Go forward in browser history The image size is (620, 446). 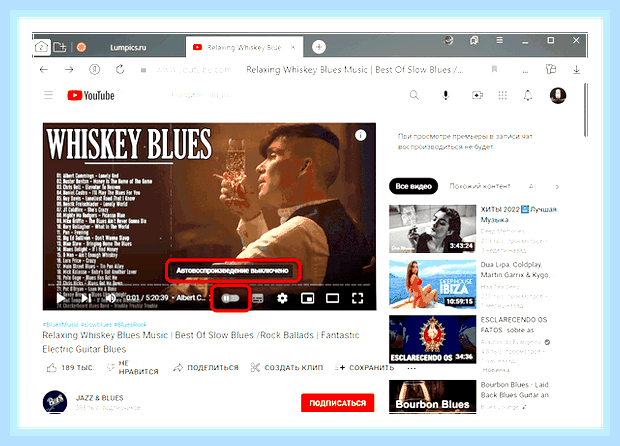[x=69, y=70]
